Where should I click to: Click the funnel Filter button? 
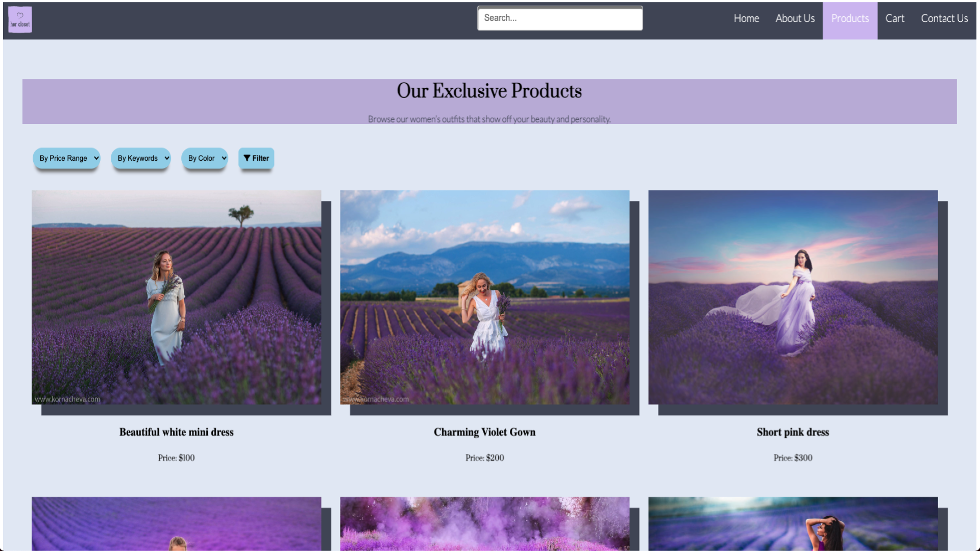coord(256,158)
